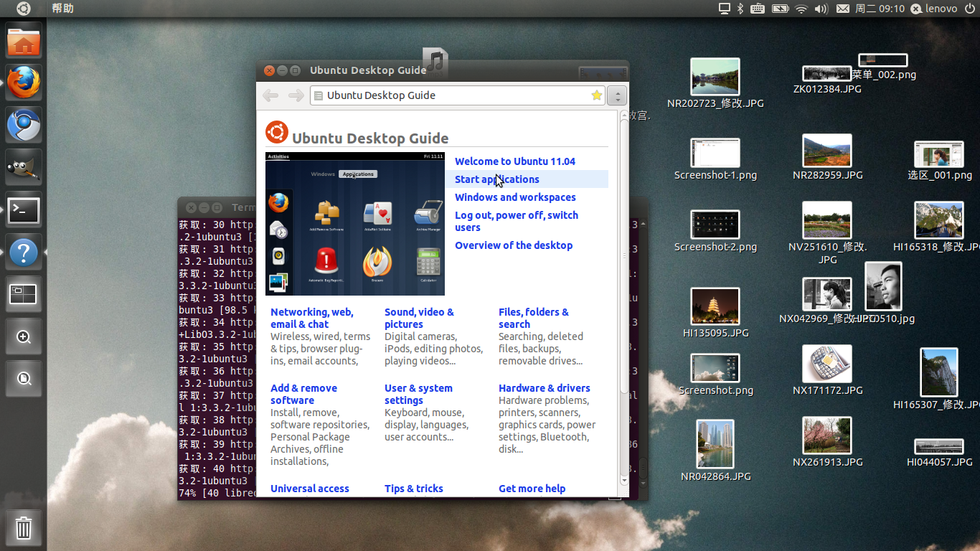This screenshot has height=551, width=980.
Task: Click the display monitor indicator icon
Action: coord(725,9)
